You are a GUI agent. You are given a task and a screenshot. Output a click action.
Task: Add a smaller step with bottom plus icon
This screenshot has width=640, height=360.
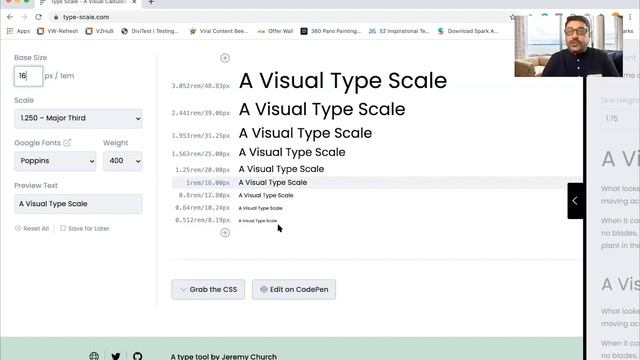(225, 233)
